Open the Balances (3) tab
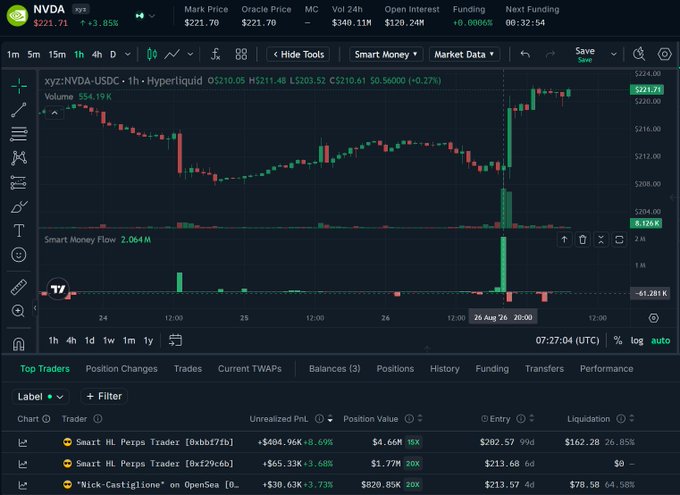680x495 pixels. coord(334,369)
